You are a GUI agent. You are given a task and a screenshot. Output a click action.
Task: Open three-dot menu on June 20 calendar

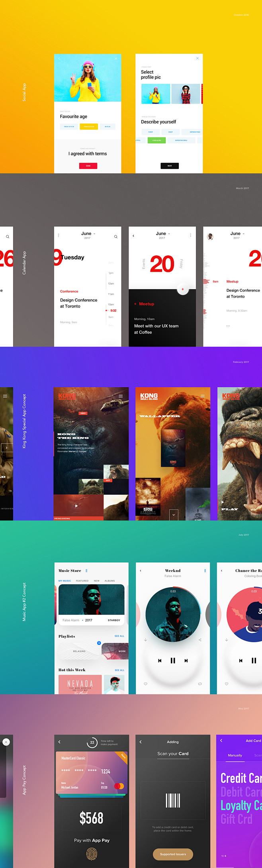click(191, 235)
